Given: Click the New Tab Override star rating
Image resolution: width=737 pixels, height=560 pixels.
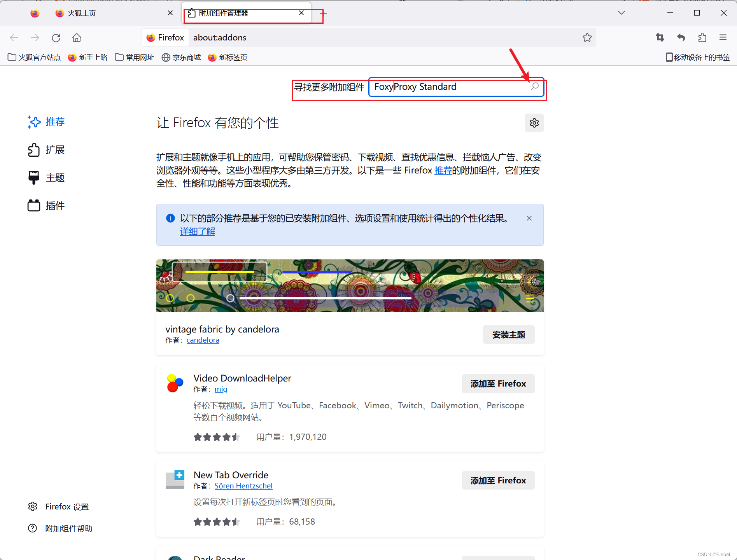Looking at the screenshot, I should coord(217,522).
